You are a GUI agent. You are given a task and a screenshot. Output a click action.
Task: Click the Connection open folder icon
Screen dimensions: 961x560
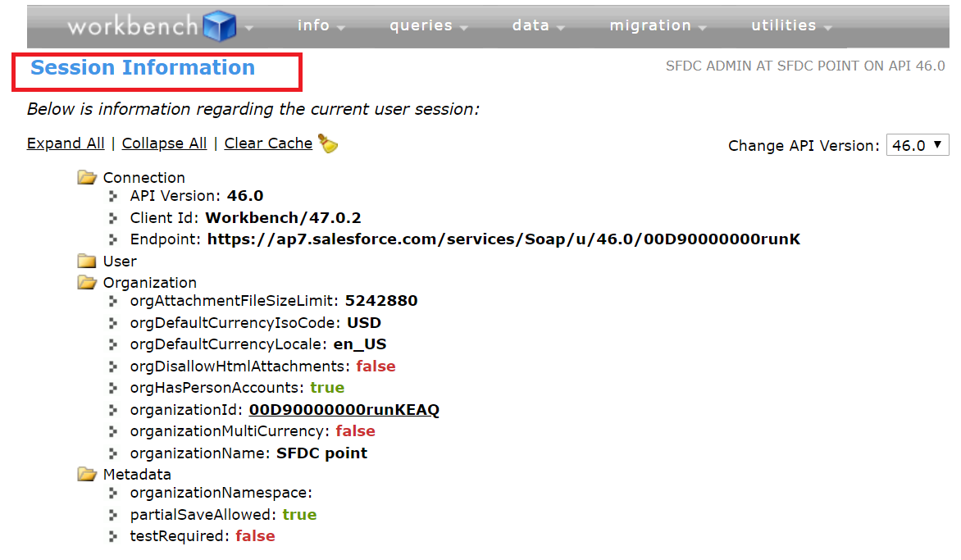(87, 178)
